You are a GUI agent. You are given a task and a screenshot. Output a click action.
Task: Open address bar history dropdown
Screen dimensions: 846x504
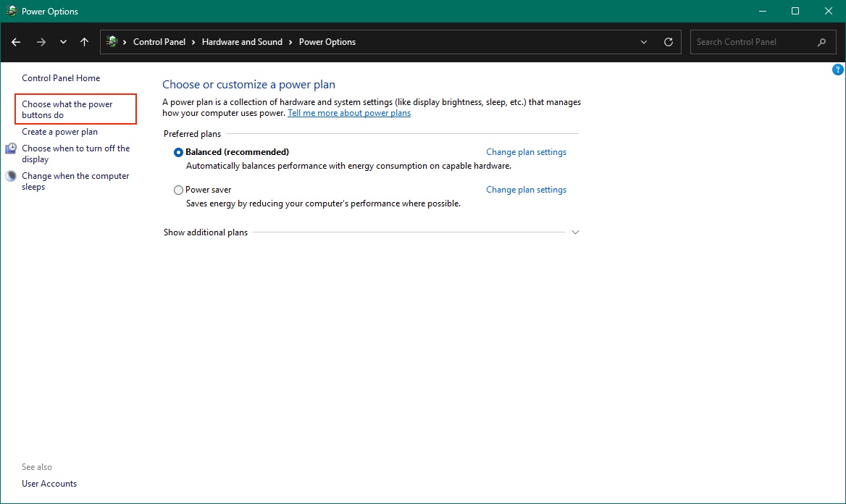tap(644, 42)
